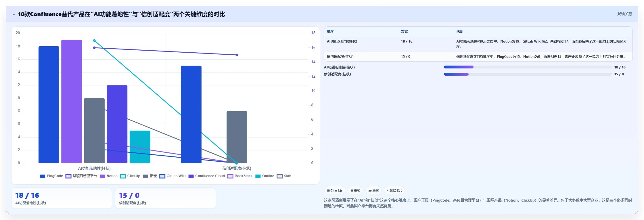The image size is (644, 220).
Task: Click the 信创适配度(柱状) table row name
Action: (x=340, y=57)
